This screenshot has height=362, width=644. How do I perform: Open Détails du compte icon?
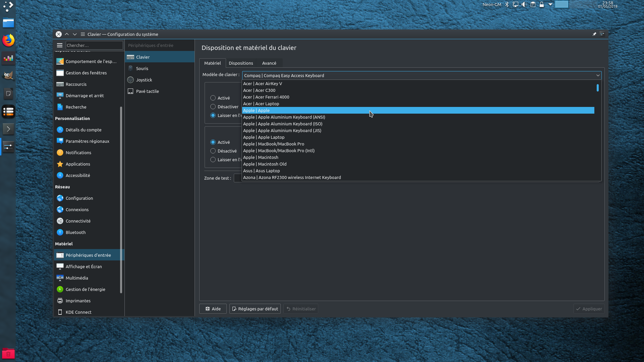pos(60,130)
